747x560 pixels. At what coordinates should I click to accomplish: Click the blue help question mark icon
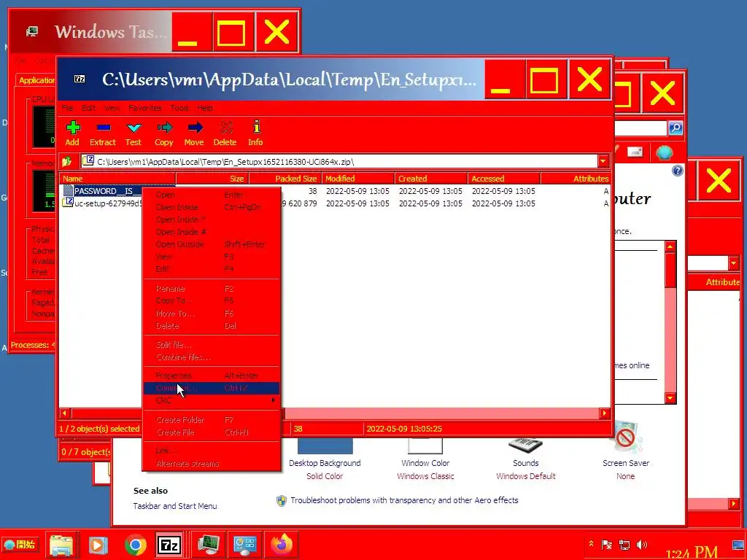pyautogui.click(x=678, y=171)
